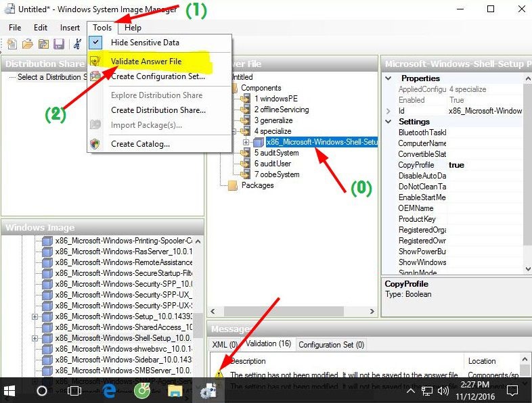532x403 pixels.
Task: Choose Create Distribution Share menu entry
Action: tap(158, 110)
